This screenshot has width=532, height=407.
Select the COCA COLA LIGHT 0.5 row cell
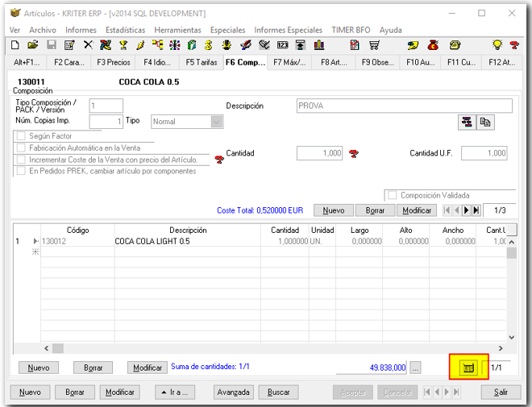187,242
